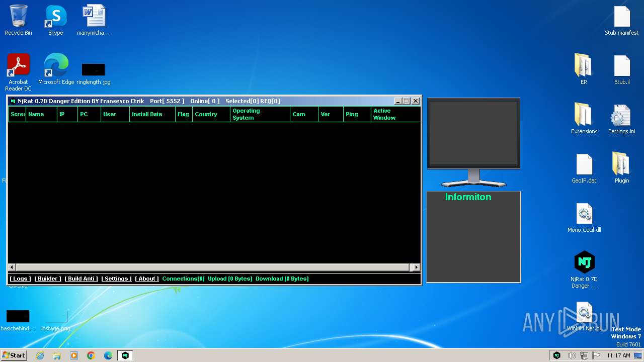Open the [Build Anti] menu item
644x362 pixels.
pos(82,279)
